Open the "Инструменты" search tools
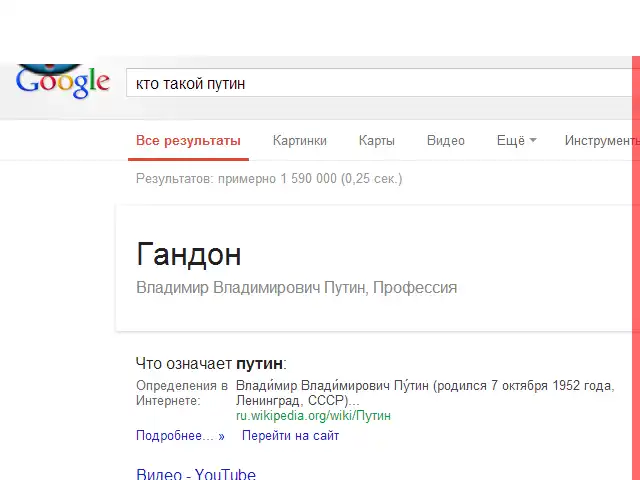 coord(600,141)
